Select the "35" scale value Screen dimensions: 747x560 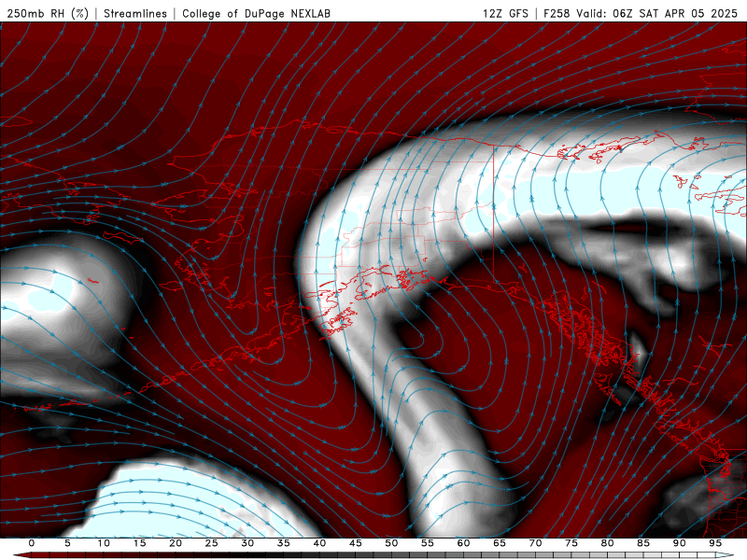point(284,543)
